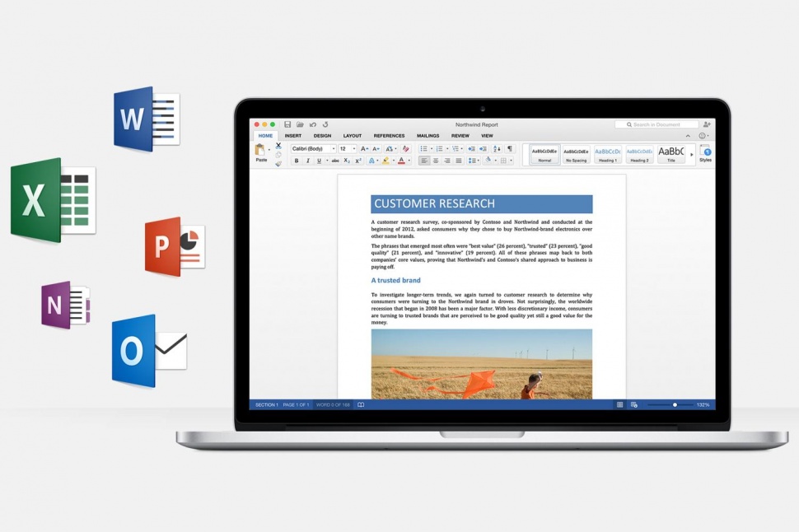Click the multilevel list icon
This screenshot has height=532, width=799.
pos(455,149)
